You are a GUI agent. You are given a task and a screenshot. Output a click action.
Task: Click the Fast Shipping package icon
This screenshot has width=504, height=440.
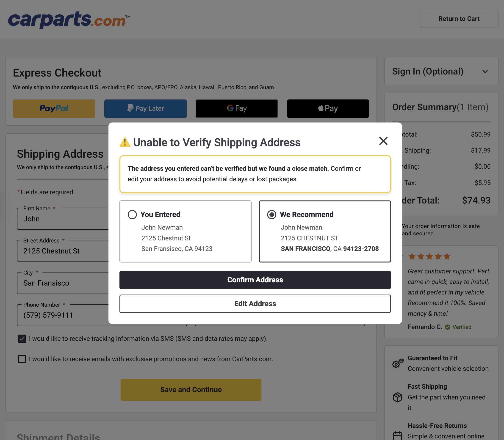point(397,397)
